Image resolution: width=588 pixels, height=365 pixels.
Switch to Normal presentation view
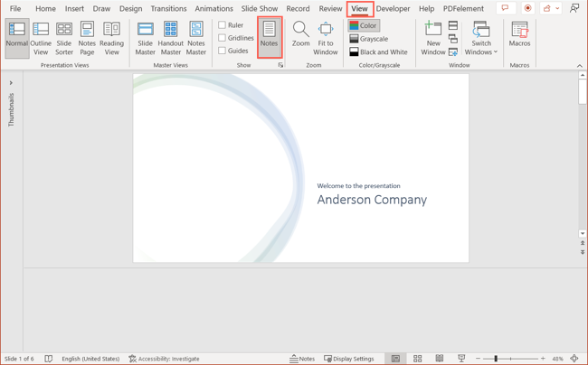tap(17, 39)
